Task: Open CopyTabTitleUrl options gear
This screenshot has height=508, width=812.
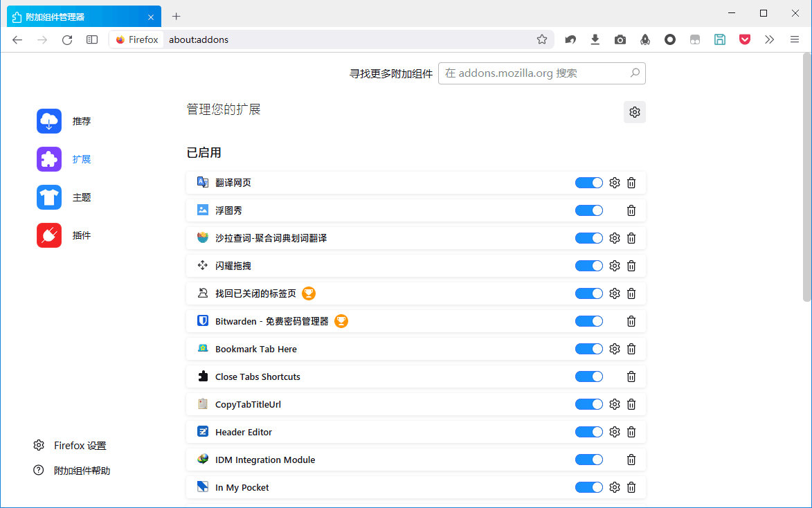Action: click(615, 404)
